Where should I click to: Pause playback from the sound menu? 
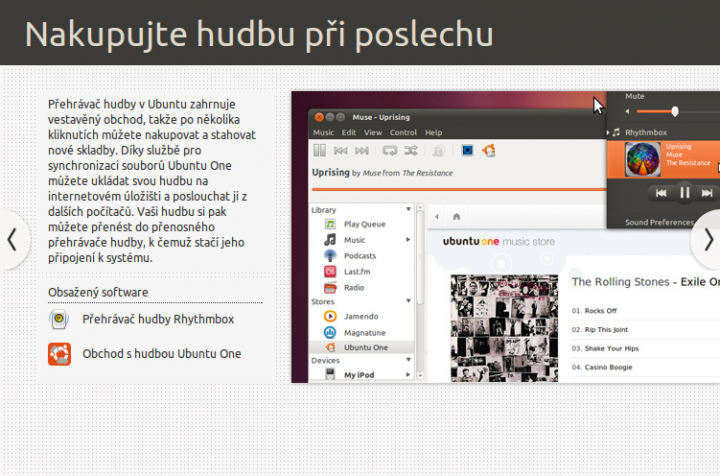684,193
